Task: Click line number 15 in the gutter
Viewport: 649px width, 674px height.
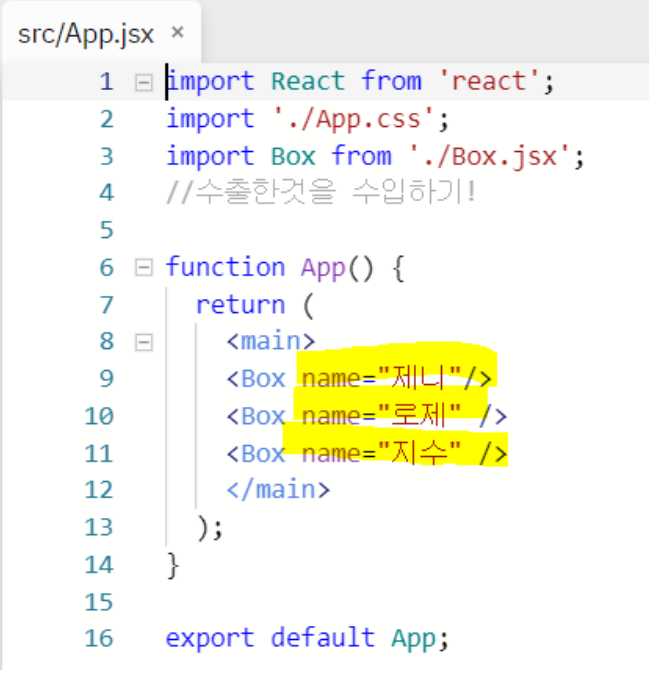Action: click(x=99, y=602)
